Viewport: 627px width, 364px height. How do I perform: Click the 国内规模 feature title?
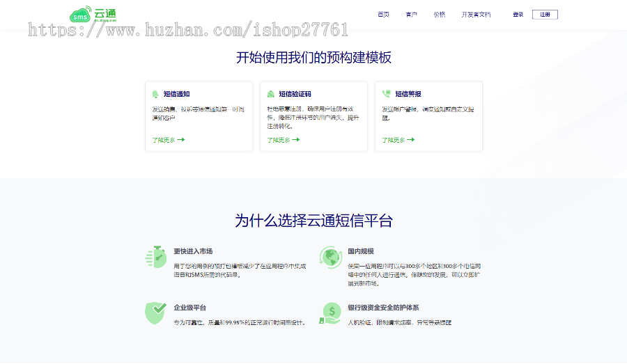click(x=361, y=251)
